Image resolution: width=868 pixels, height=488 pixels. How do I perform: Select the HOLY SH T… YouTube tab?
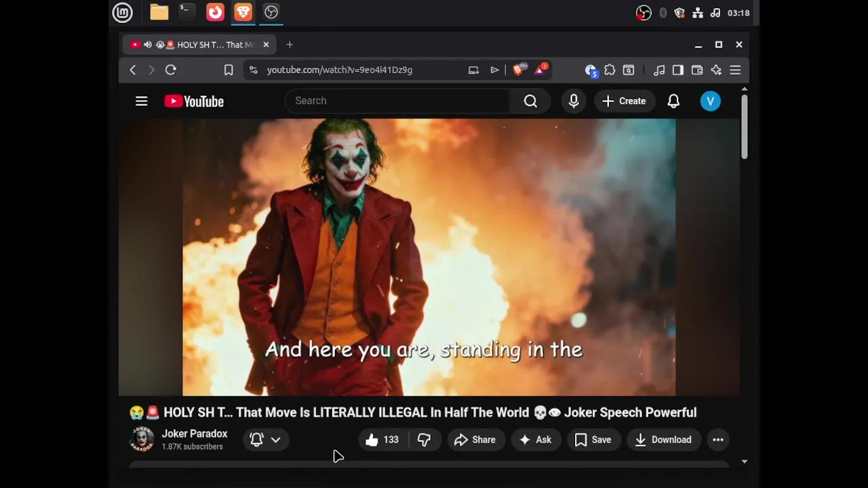tap(199, 45)
